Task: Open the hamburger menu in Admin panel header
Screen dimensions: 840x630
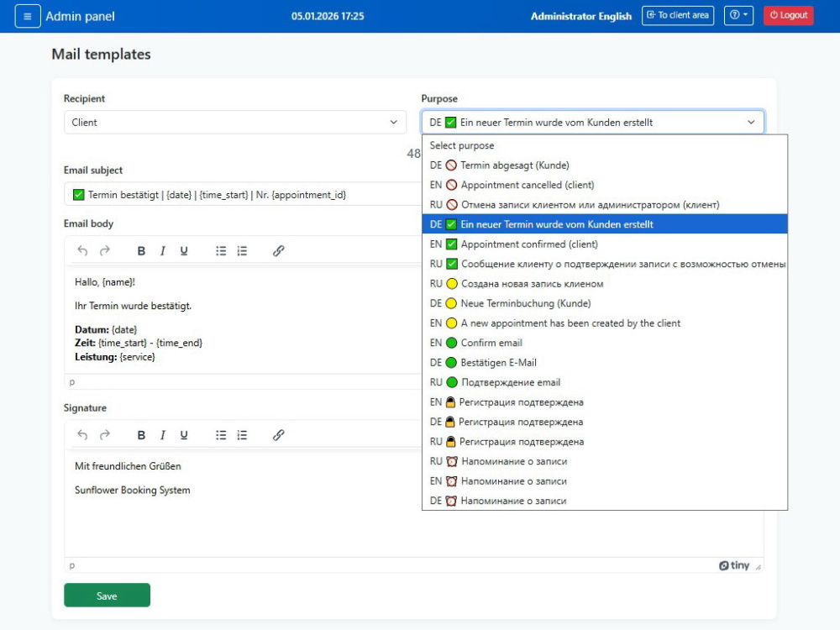Action: pos(28,16)
